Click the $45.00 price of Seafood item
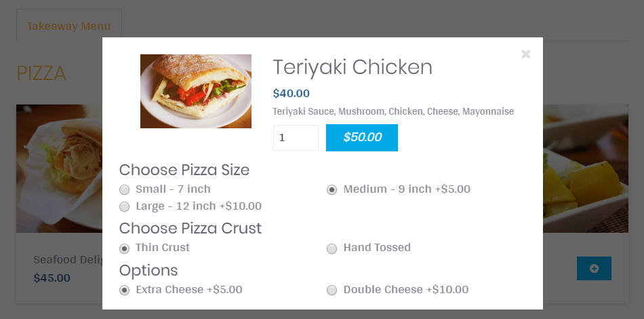The image size is (644, 319). (x=52, y=278)
